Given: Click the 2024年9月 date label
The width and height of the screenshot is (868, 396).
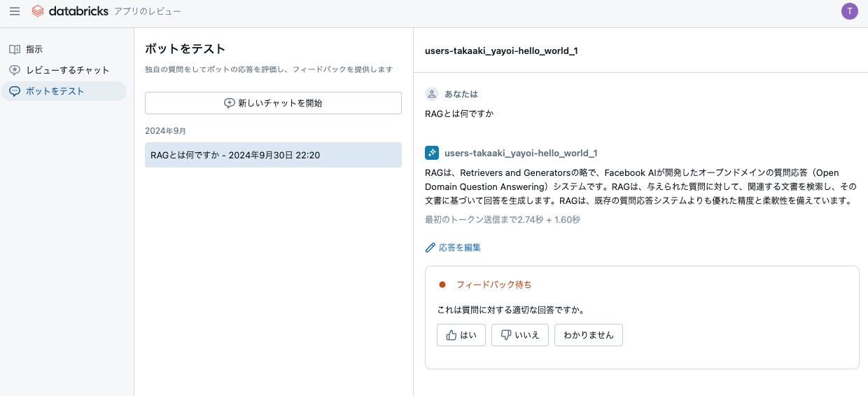Looking at the screenshot, I should click(165, 131).
